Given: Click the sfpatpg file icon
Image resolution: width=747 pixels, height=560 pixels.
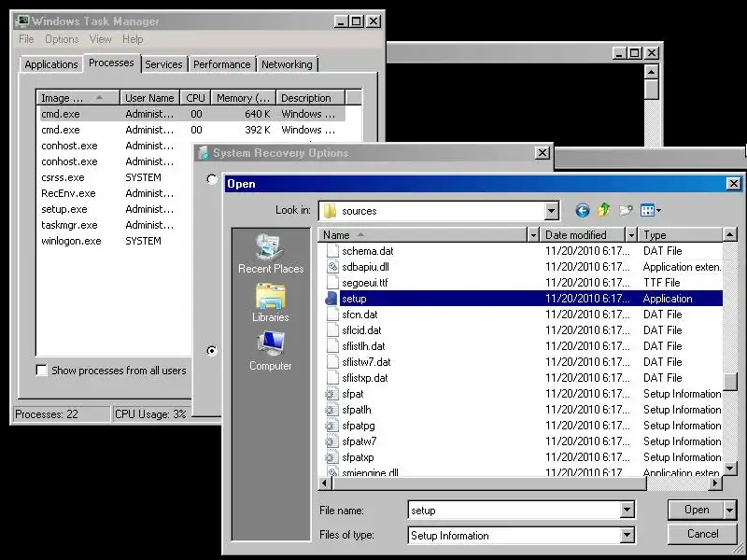Looking at the screenshot, I should coord(331,426).
